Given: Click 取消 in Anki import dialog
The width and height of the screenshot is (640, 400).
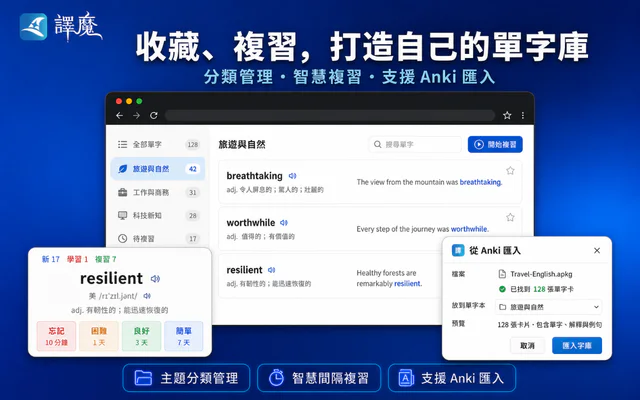Looking at the screenshot, I should [x=527, y=346].
